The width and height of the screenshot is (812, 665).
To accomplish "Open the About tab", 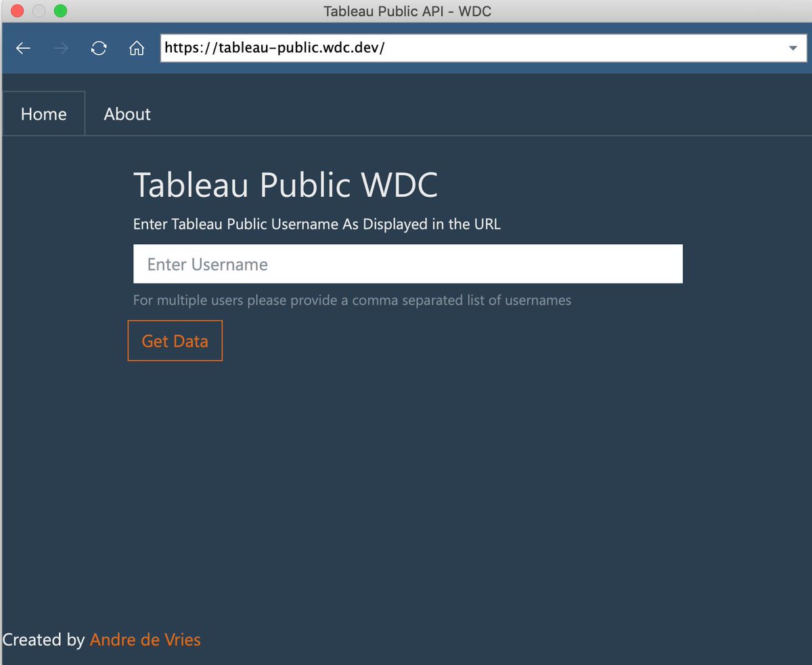I will pyautogui.click(x=127, y=114).
